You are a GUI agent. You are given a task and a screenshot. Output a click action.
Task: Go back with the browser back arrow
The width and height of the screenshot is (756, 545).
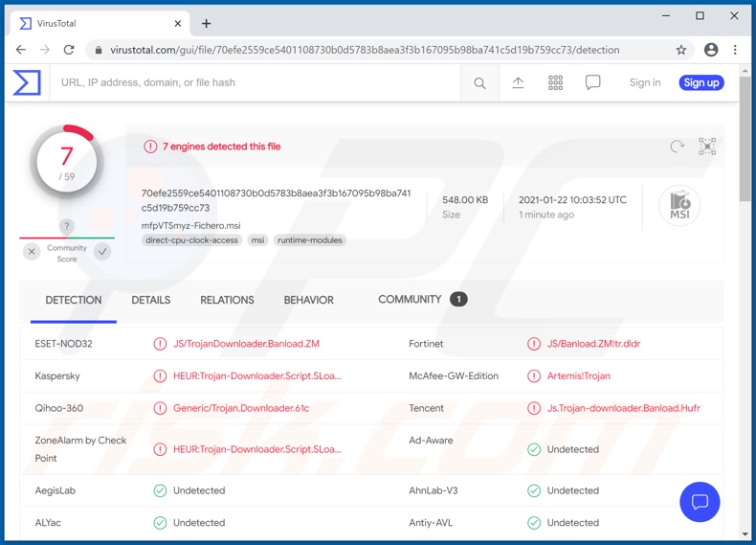pyautogui.click(x=21, y=50)
